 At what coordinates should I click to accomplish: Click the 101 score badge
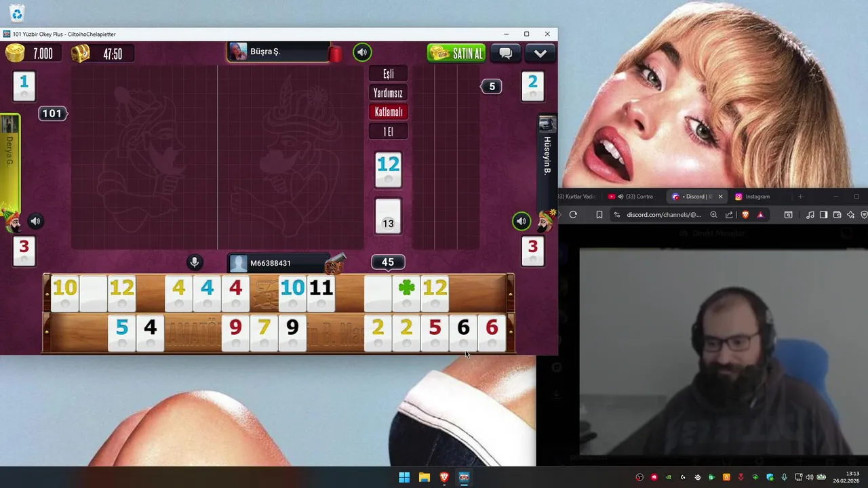52,113
